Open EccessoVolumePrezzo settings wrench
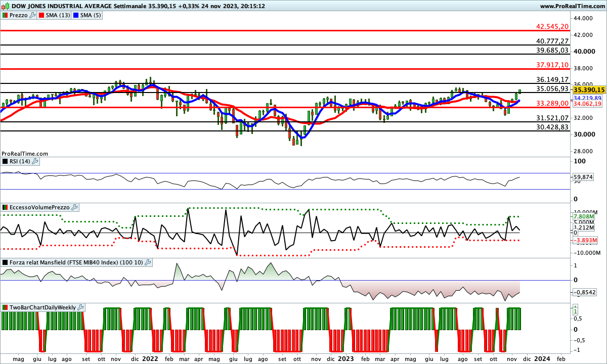This screenshot has width=607, height=364. coord(74,207)
